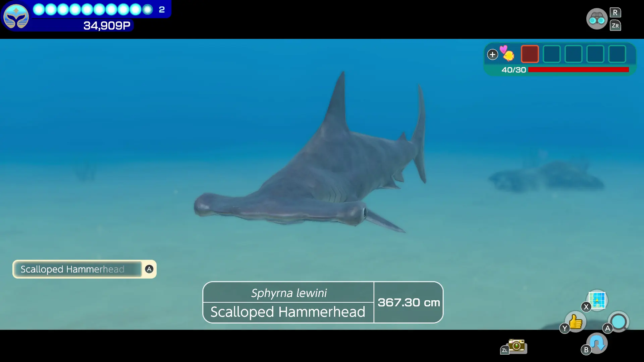
Task: Click the B button prompt
Action: click(x=586, y=350)
